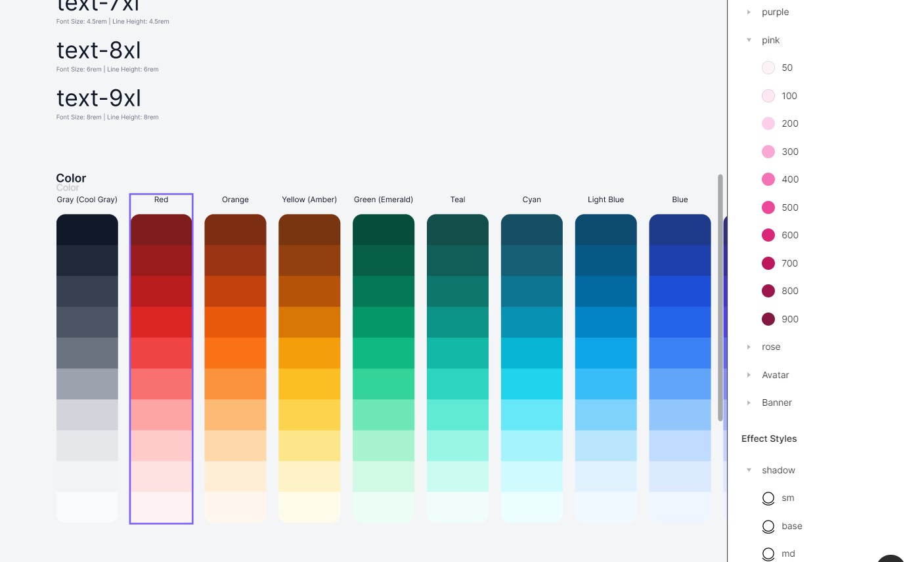The height and width of the screenshot is (562, 924).
Task: Click the darkest Light Blue swatch
Action: pos(606,230)
